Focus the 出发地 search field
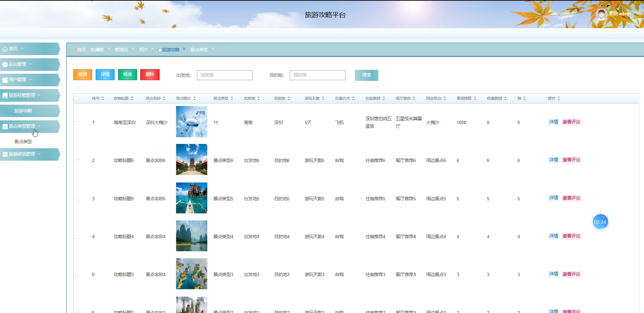This screenshot has width=644, height=313. [x=225, y=75]
